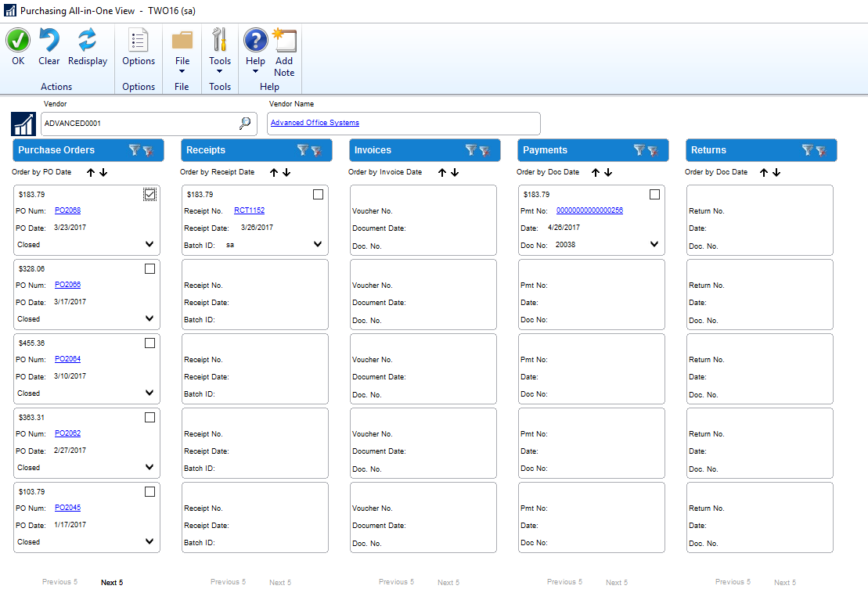
Task: Click Next 5 under Purchase Orders
Action: [112, 583]
